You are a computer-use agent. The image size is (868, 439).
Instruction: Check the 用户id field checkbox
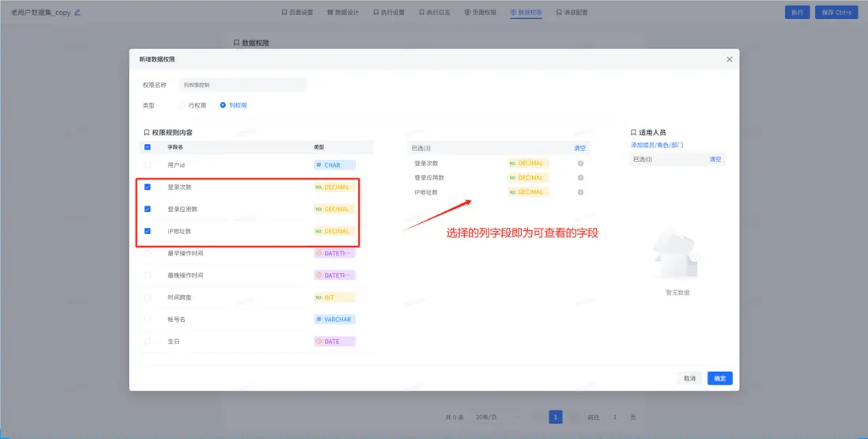click(147, 165)
